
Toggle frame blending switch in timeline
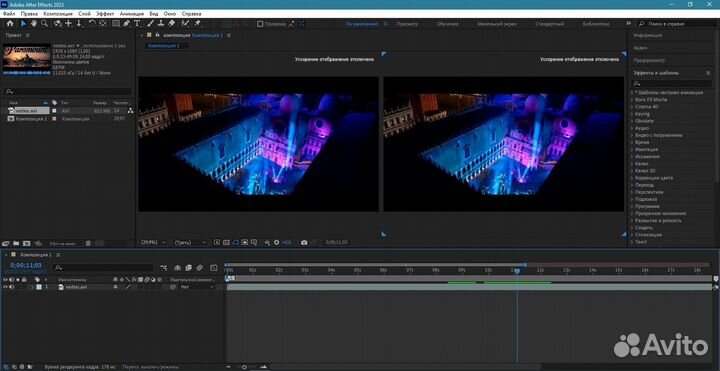point(189,268)
